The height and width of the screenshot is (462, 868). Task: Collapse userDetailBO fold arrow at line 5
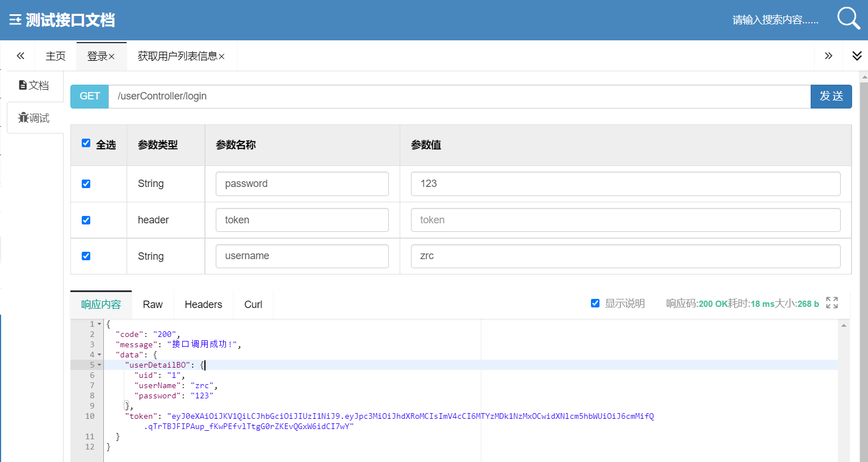pos(99,365)
